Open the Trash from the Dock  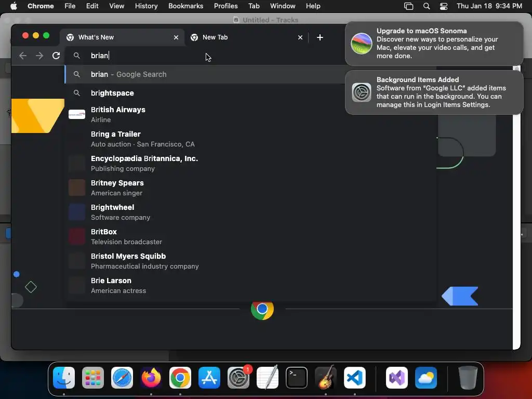coord(468,378)
